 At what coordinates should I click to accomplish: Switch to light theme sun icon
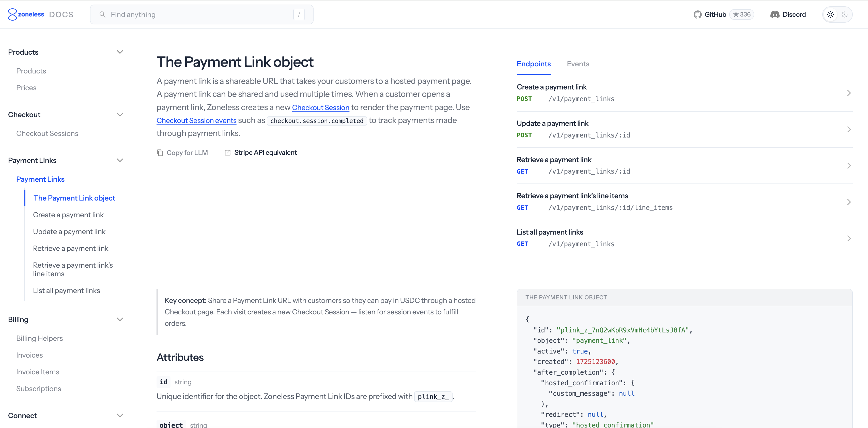830,14
